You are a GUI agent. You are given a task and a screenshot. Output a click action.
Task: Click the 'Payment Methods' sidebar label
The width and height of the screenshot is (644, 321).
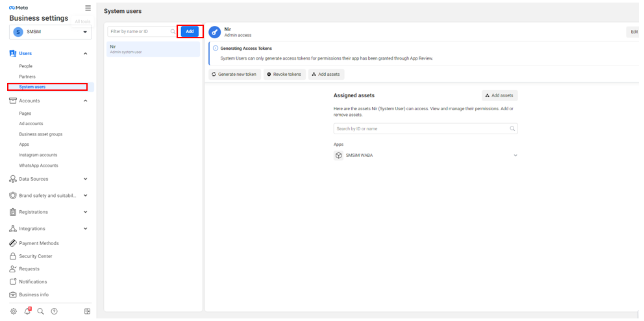point(39,243)
